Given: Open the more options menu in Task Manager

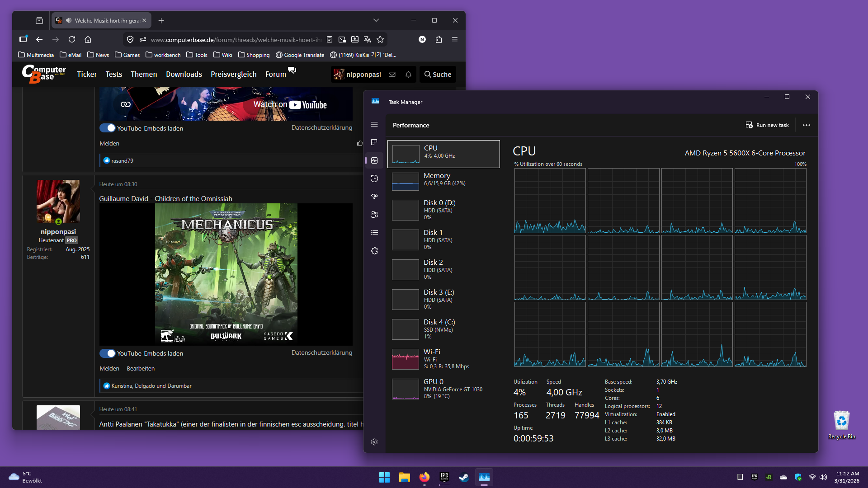Looking at the screenshot, I should click(x=807, y=125).
